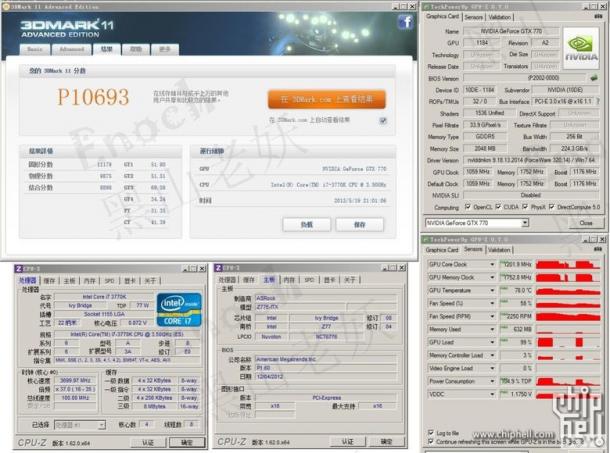Screen dimensions: 610x453
Task: Open 缓存 tab in CPU-Z processor window
Action: pyautogui.click(x=49, y=281)
